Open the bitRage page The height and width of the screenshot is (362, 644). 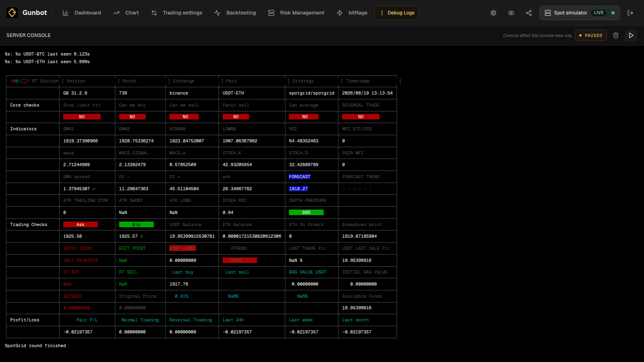pos(352,13)
